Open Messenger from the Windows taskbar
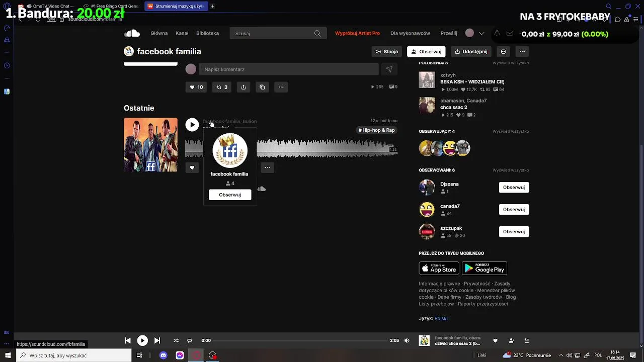 pos(180,355)
